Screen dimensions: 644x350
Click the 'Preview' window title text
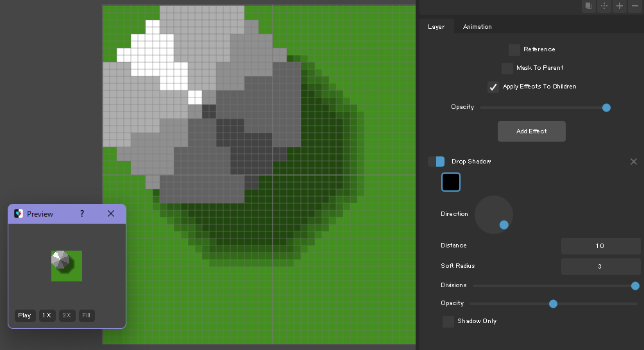pyautogui.click(x=40, y=213)
